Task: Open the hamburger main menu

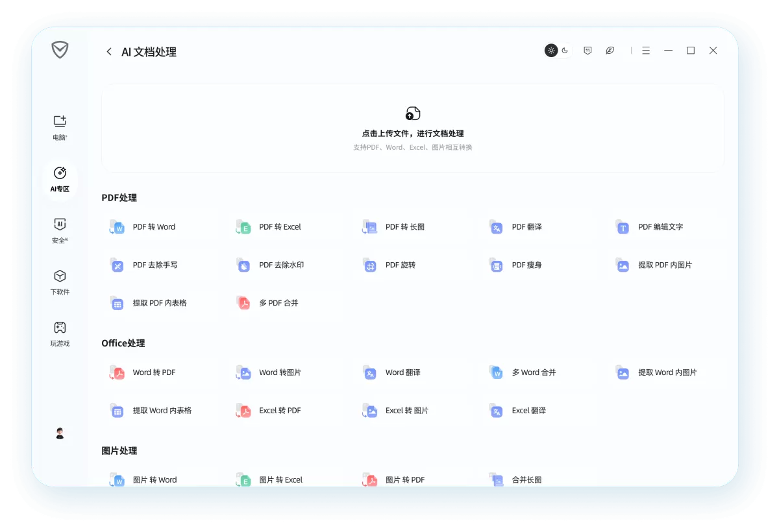Action: click(x=646, y=51)
